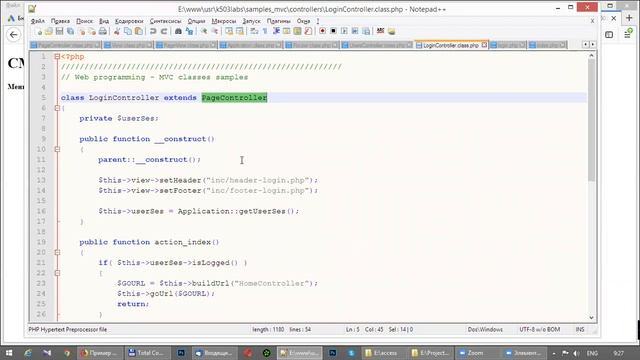Click the browser back arrow behind Notepad++
Image resolution: width=640 pixels, height=360 pixels.
pyautogui.click(x=13, y=35)
